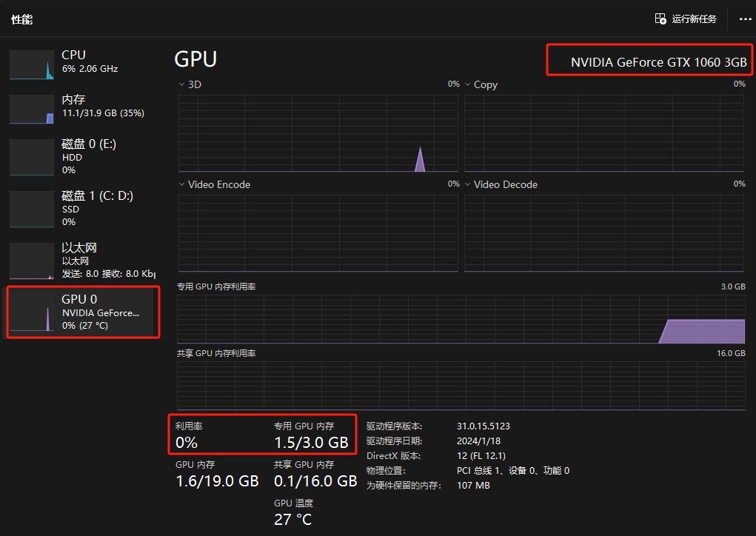The width and height of the screenshot is (756, 536).
Task: Click the 6% 2.06 GHz CPU reading
Action: tap(90, 69)
